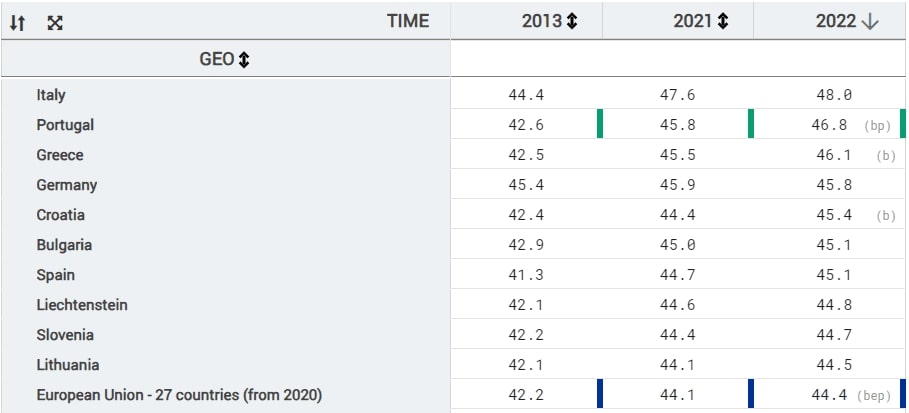The width and height of the screenshot is (909, 413).
Task: Select European Union - 27 countries row
Action: (179, 395)
